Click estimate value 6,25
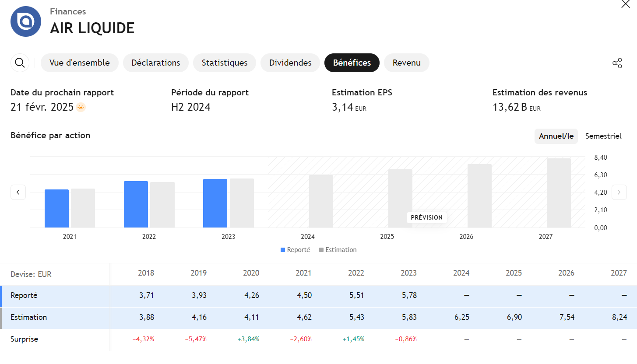Image resolution: width=637 pixels, height=364 pixels. 462,317
